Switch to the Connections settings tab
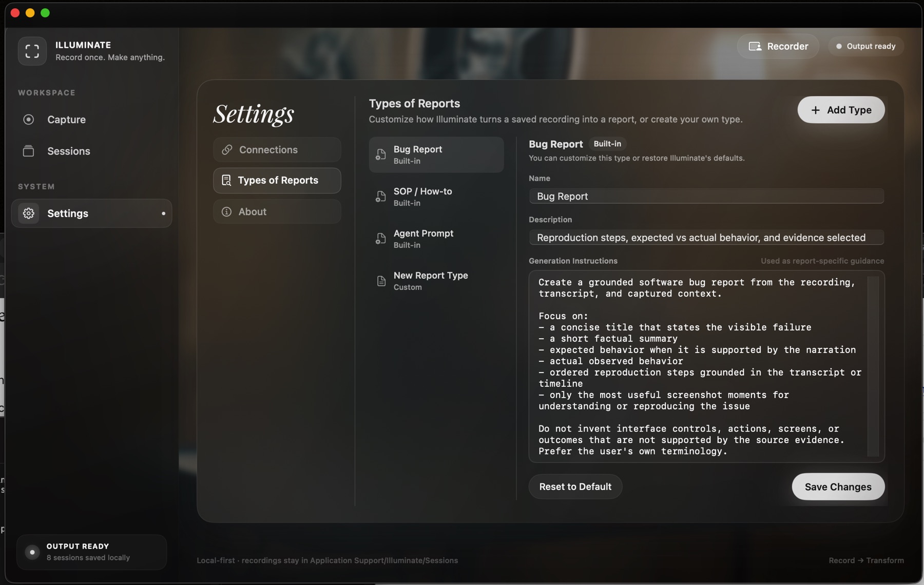 [277, 150]
